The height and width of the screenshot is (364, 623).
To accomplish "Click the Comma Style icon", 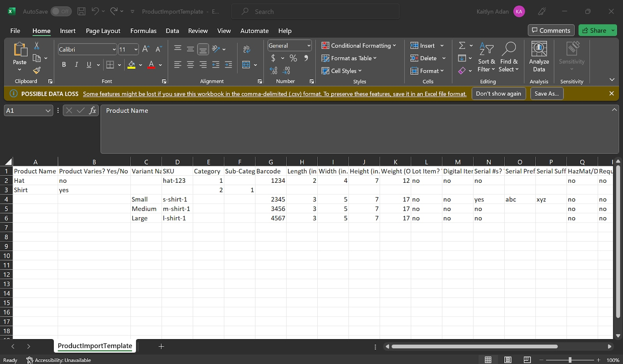I will (306, 58).
